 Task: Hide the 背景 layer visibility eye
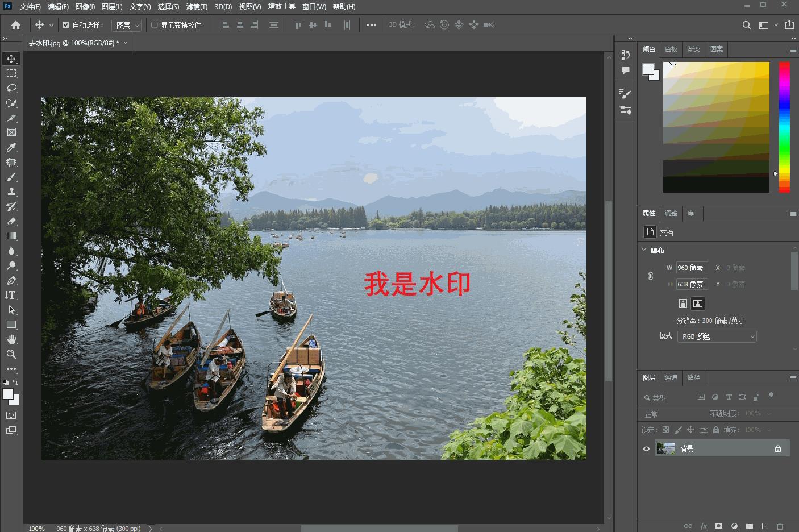click(646, 448)
